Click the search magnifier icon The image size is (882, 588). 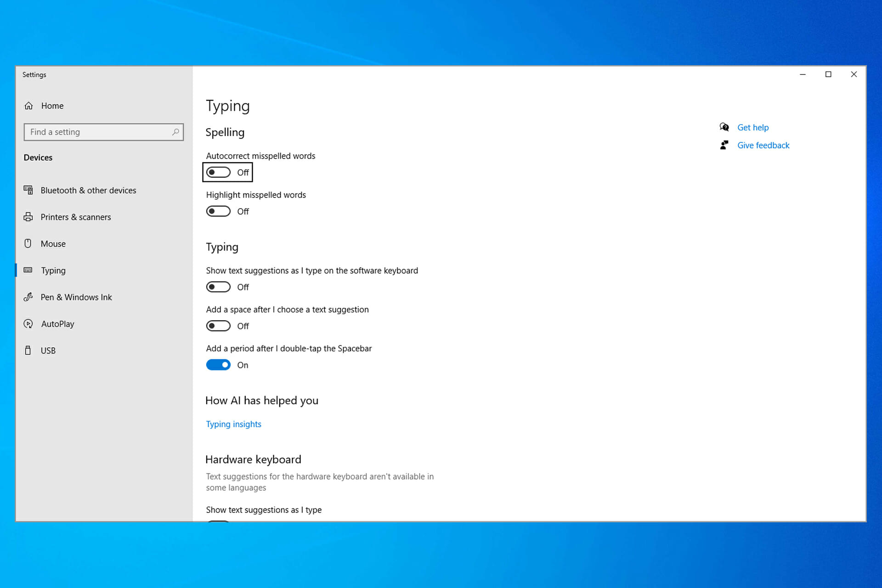pos(175,132)
